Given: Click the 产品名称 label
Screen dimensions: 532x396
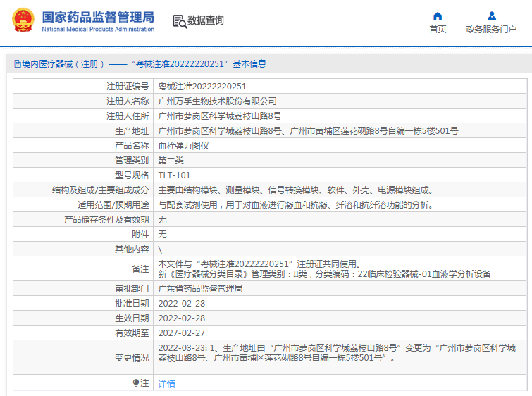Looking at the screenshot, I should (132, 146).
